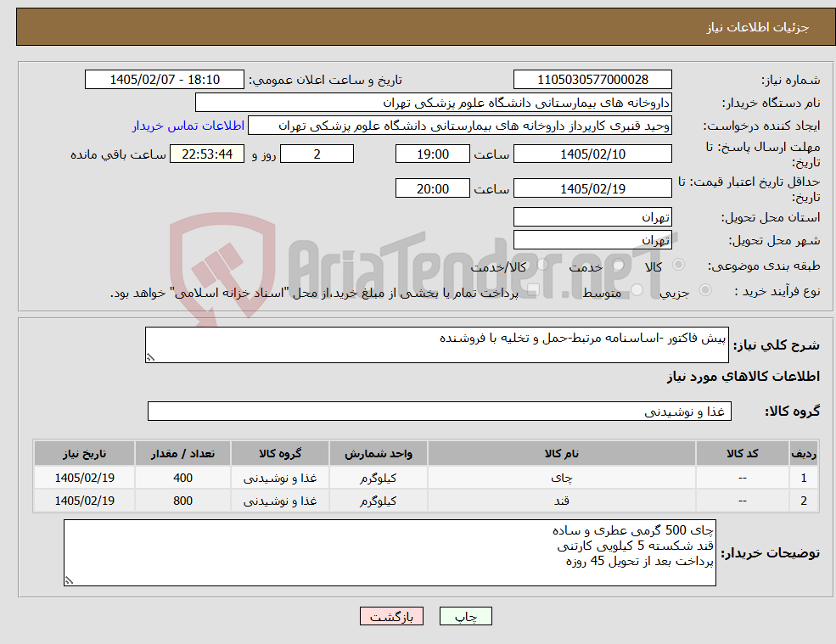The width and height of the screenshot is (836, 644).
Task: Click price validity time 20:00 field
Action: pyautogui.click(x=432, y=188)
